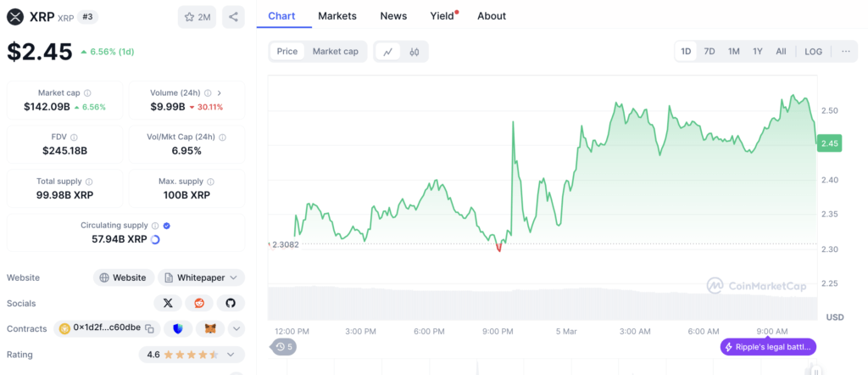The image size is (868, 375).
Task: Expand more contracts chevron
Action: (x=236, y=328)
